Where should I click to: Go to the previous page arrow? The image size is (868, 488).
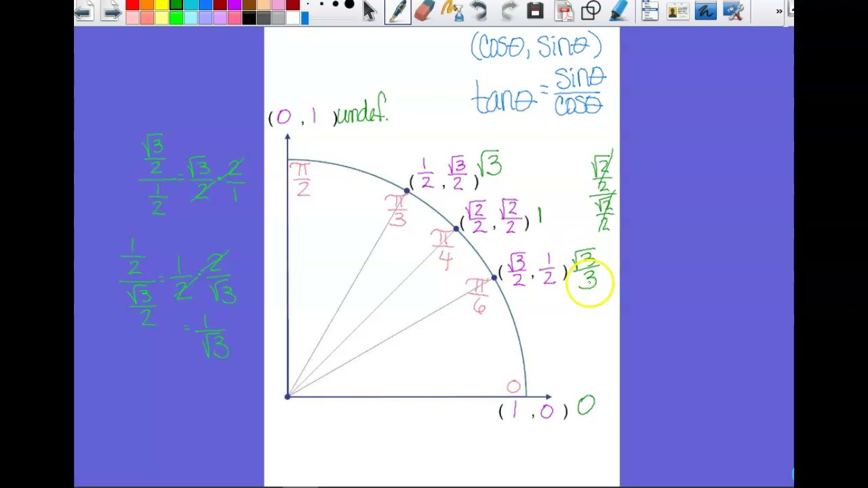pyautogui.click(x=83, y=12)
